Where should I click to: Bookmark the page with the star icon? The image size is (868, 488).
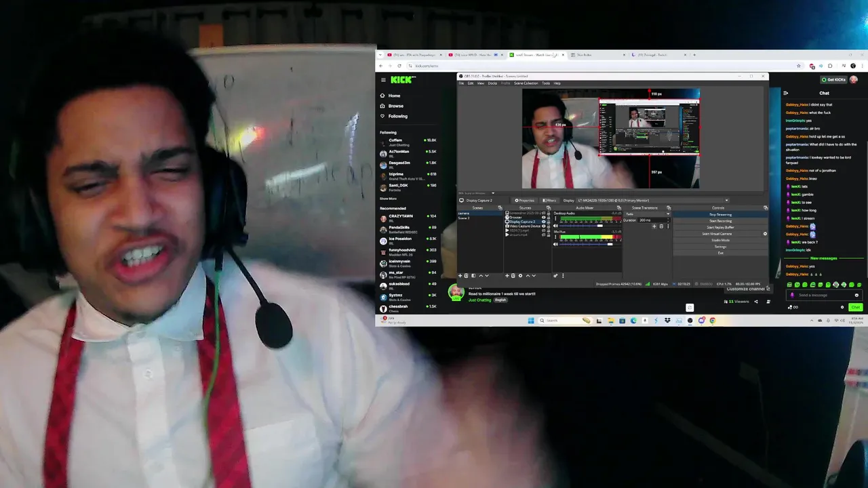798,66
